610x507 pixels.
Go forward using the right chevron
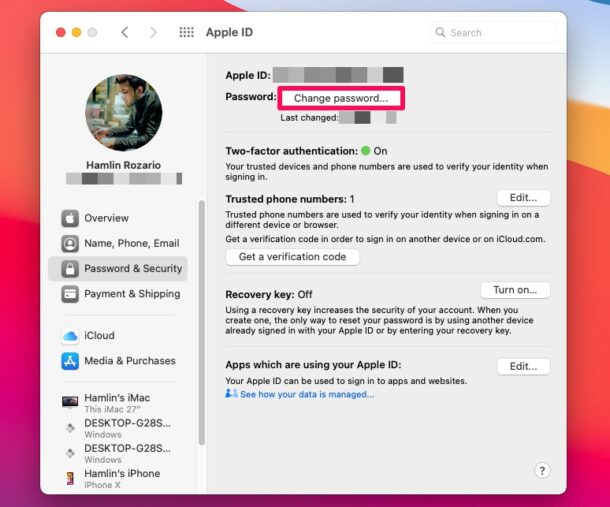pyautogui.click(x=154, y=32)
